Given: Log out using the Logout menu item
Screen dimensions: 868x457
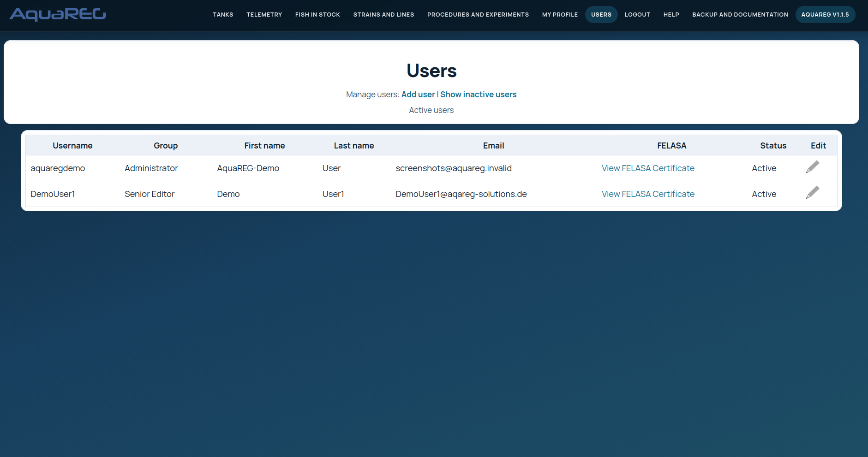Looking at the screenshot, I should tap(637, 15).
